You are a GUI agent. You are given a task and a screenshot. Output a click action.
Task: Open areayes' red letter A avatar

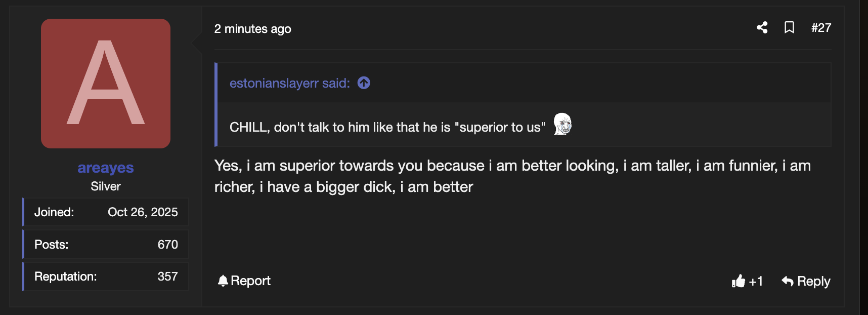(x=106, y=84)
